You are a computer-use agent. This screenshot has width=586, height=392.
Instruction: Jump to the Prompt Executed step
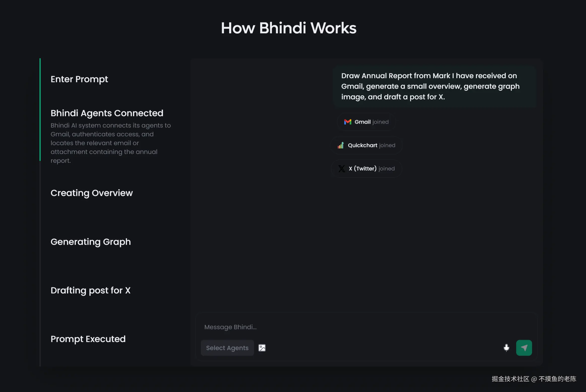click(x=88, y=339)
